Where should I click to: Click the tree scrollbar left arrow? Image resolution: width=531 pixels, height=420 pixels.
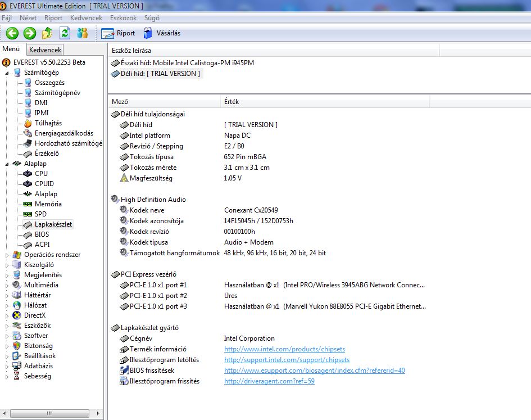click(4, 413)
